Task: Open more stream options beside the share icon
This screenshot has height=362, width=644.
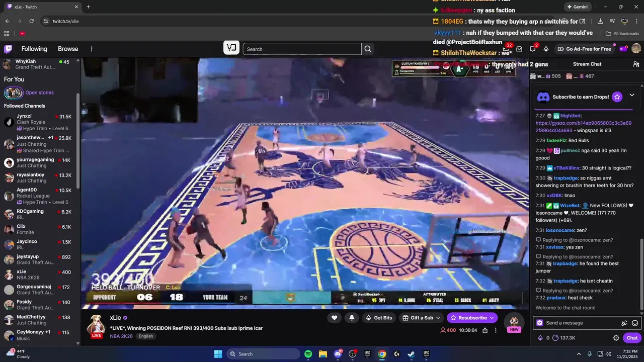Action: tap(496, 330)
